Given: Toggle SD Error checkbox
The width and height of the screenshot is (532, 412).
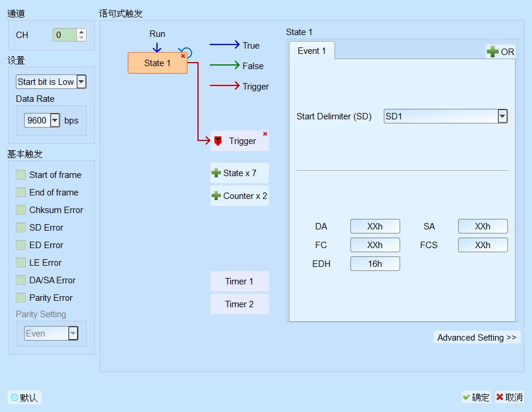Looking at the screenshot, I should (21, 227).
